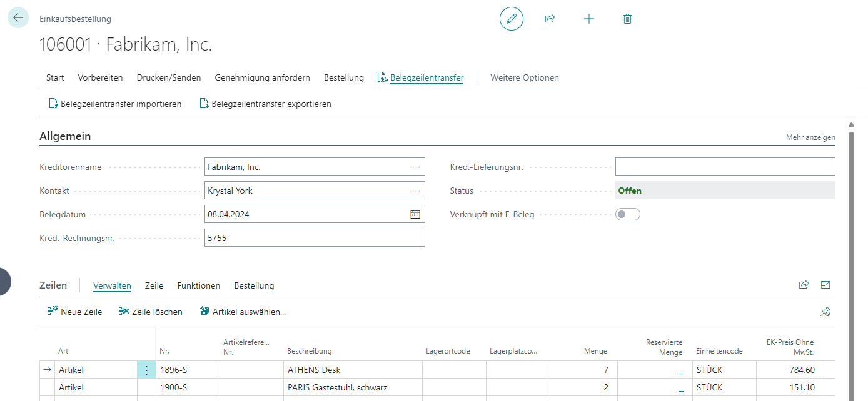
Task: Expand the Zeilen section to full view
Action: click(x=825, y=285)
